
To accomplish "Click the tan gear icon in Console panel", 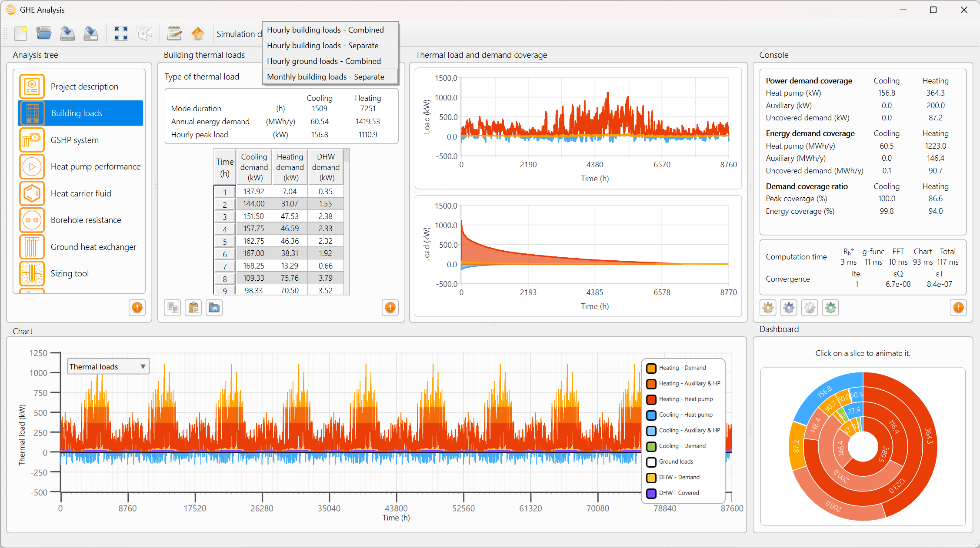I will 768,308.
